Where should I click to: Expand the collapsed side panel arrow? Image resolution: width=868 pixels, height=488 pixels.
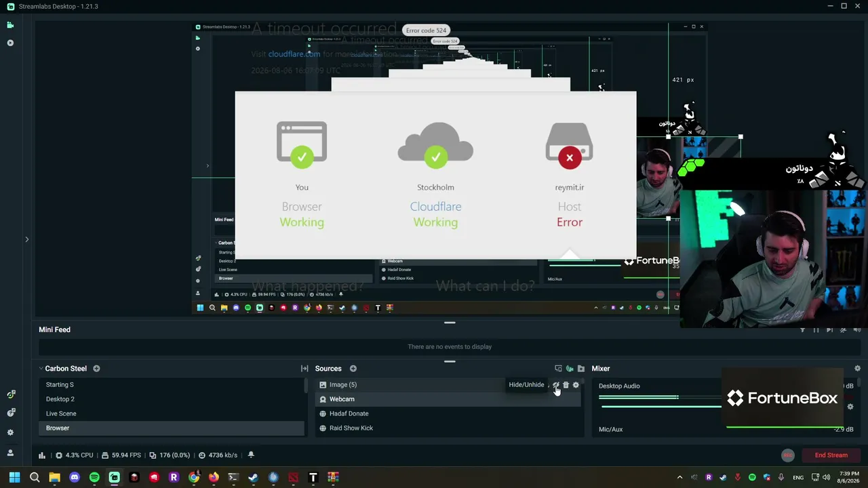click(27, 239)
